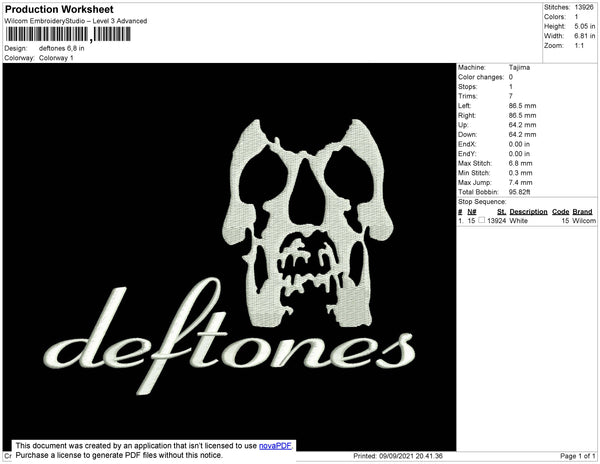
Task: Select 'Wilcom EmbroideryStudio – Level 3 Advanced' text
Action: (76, 21)
